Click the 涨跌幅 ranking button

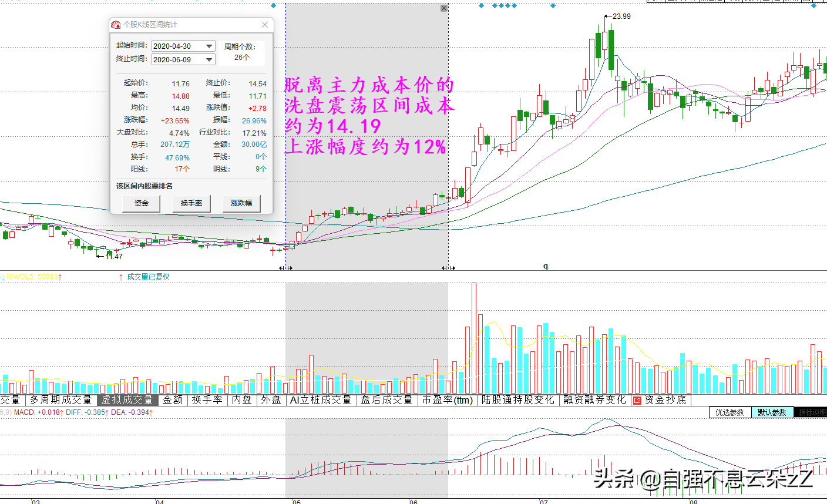click(x=241, y=203)
